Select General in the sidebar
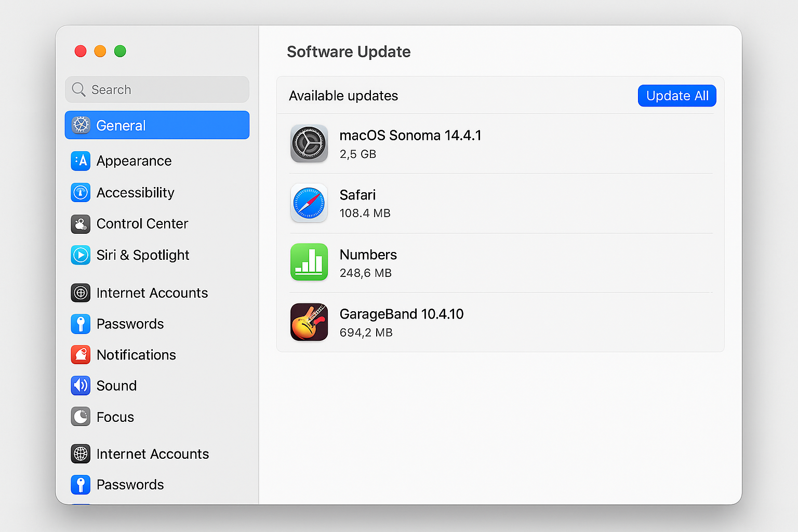The height and width of the screenshot is (532, 798). 120,125
